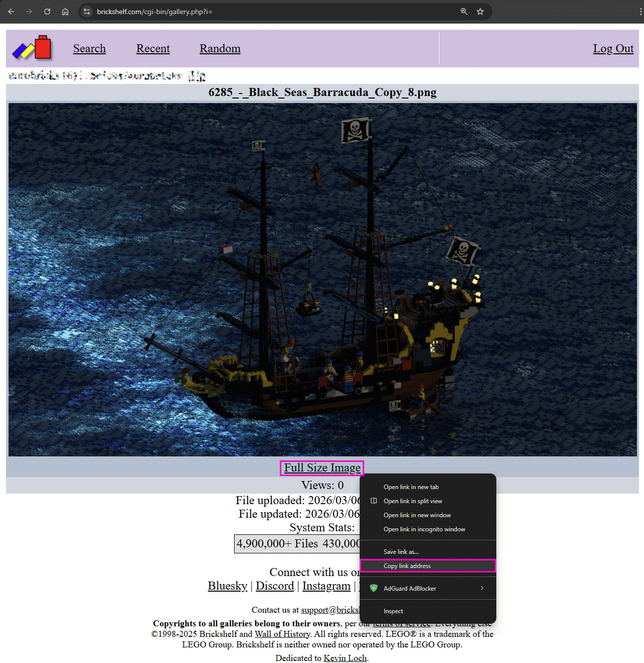Click the Brickshelf logo icon
The image size is (644, 663).
[x=32, y=48]
